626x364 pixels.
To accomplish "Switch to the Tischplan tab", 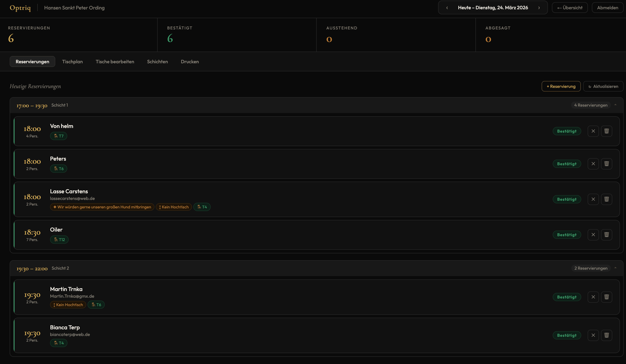I will point(72,61).
